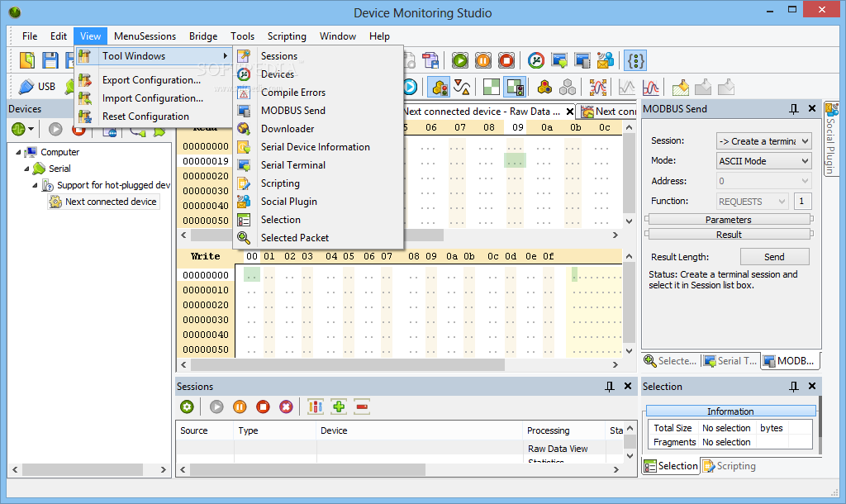
Task: Click the Information header in Selection panel
Action: click(x=730, y=411)
